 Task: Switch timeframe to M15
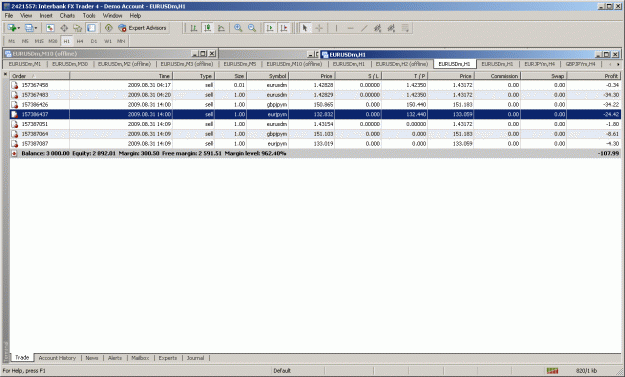coord(39,41)
